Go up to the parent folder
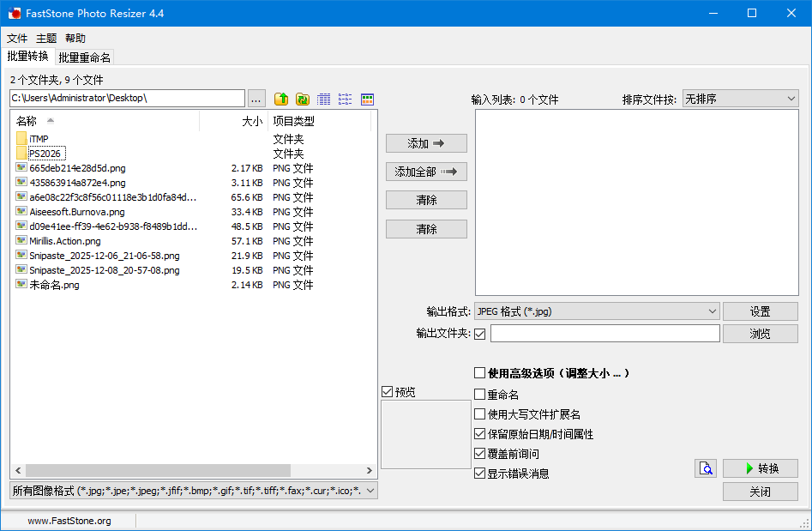This screenshot has height=531, width=812. point(281,99)
